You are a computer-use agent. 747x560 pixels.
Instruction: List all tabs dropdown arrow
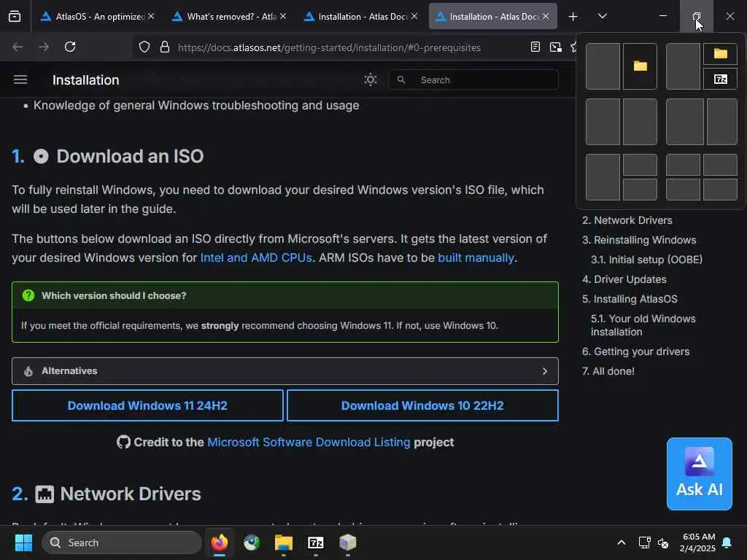pos(602,16)
